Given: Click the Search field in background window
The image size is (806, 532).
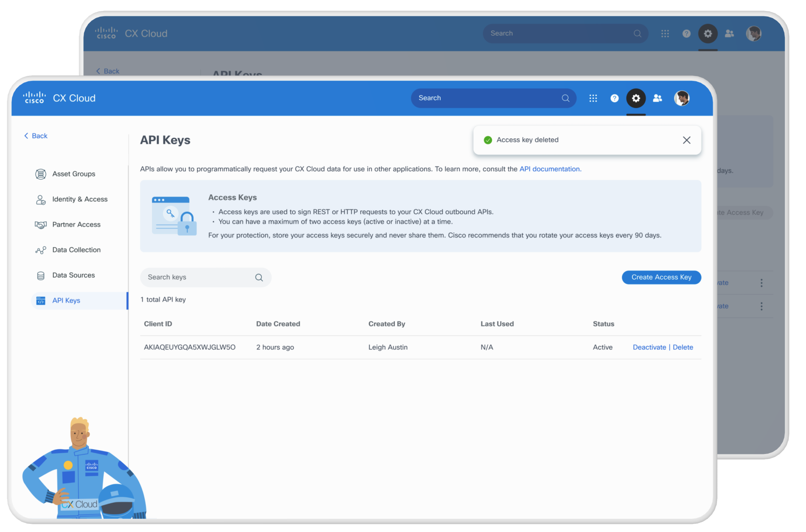Looking at the screenshot, I should [565, 34].
